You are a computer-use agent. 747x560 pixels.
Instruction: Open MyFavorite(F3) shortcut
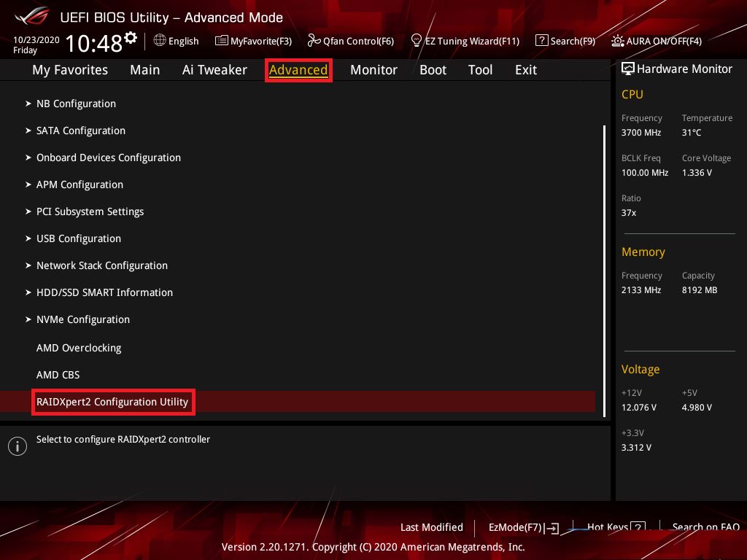[x=261, y=41]
